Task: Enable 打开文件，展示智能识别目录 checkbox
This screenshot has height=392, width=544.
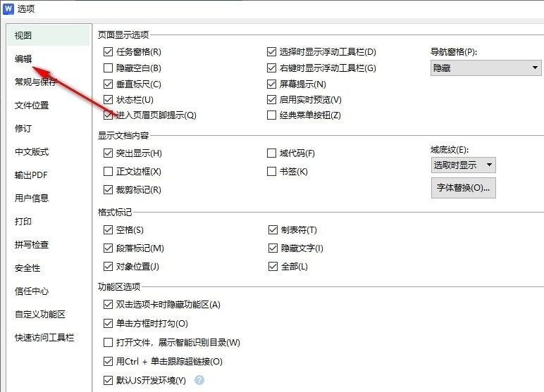Action: [108, 343]
